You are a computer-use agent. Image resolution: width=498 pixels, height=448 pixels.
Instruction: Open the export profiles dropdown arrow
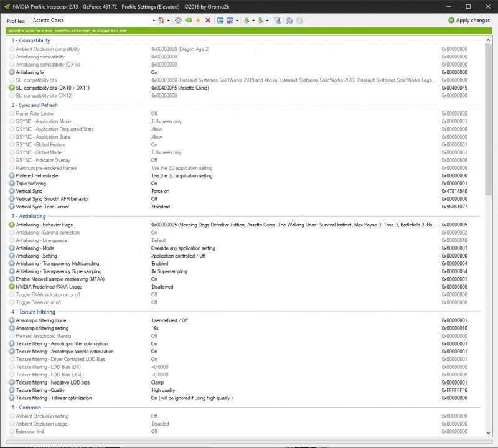point(253,21)
